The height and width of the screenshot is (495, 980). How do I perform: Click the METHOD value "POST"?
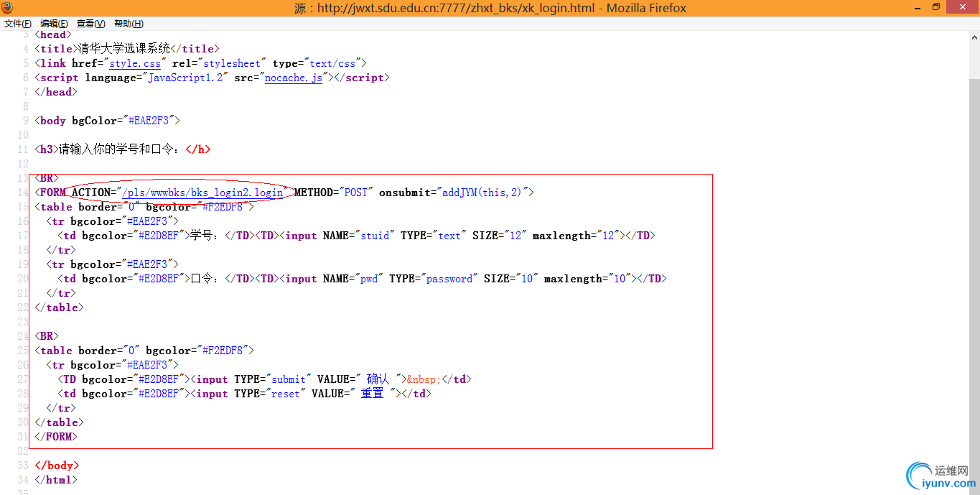tap(356, 193)
